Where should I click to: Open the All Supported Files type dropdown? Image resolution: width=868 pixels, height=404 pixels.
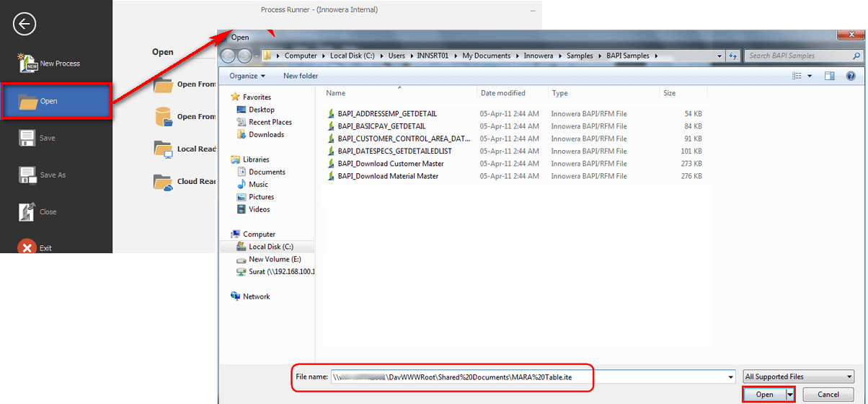(x=798, y=377)
